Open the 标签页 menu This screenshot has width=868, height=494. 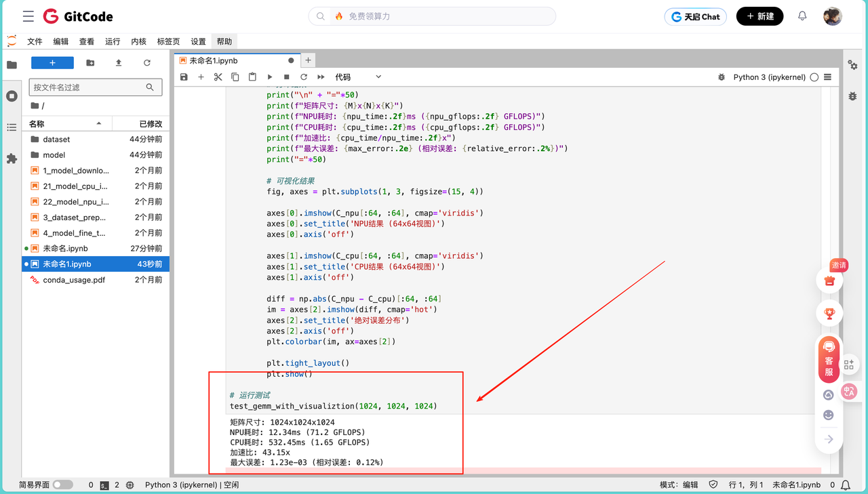click(x=168, y=41)
